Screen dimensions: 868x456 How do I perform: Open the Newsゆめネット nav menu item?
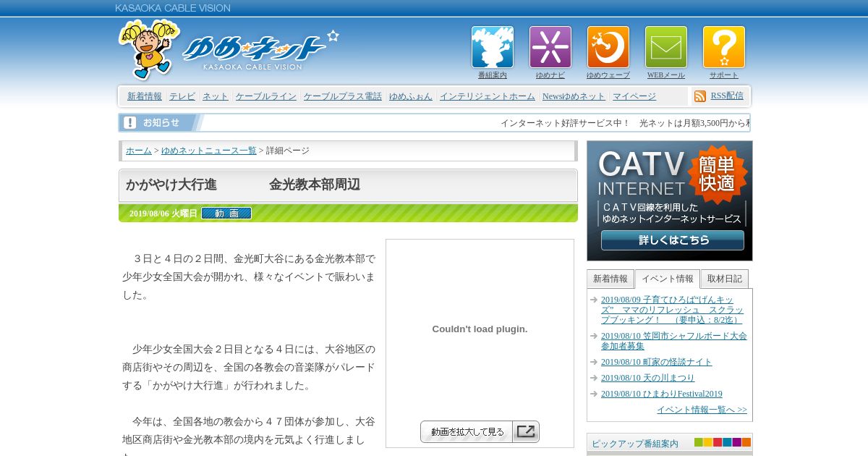pyautogui.click(x=574, y=96)
